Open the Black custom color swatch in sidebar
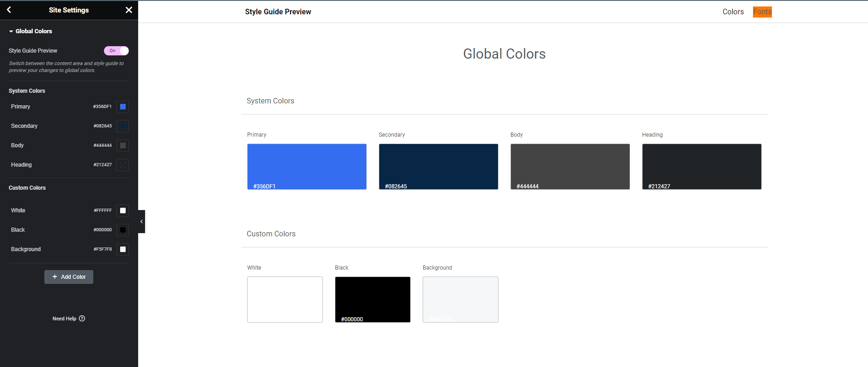Image resolution: width=868 pixels, height=367 pixels. (123, 230)
